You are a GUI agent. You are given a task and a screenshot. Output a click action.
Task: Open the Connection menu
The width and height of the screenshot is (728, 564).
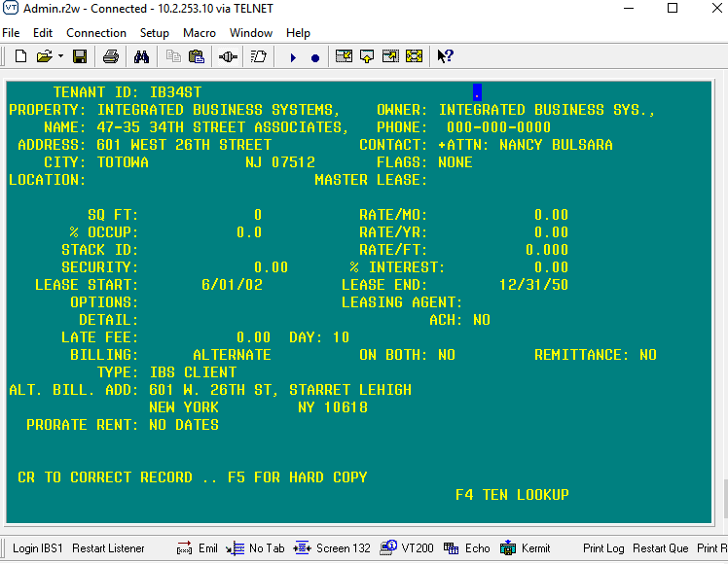(96, 33)
